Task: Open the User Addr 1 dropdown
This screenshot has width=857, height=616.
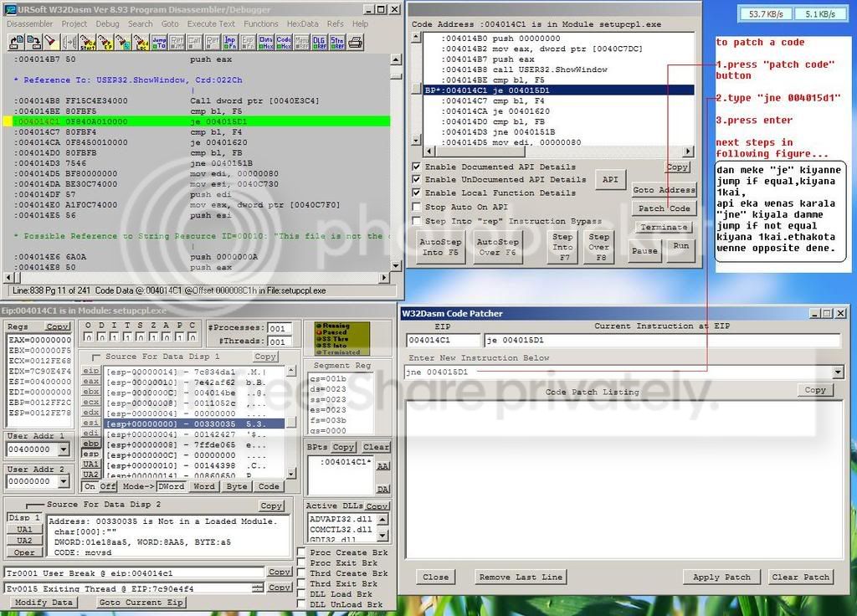Action: point(64,449)
